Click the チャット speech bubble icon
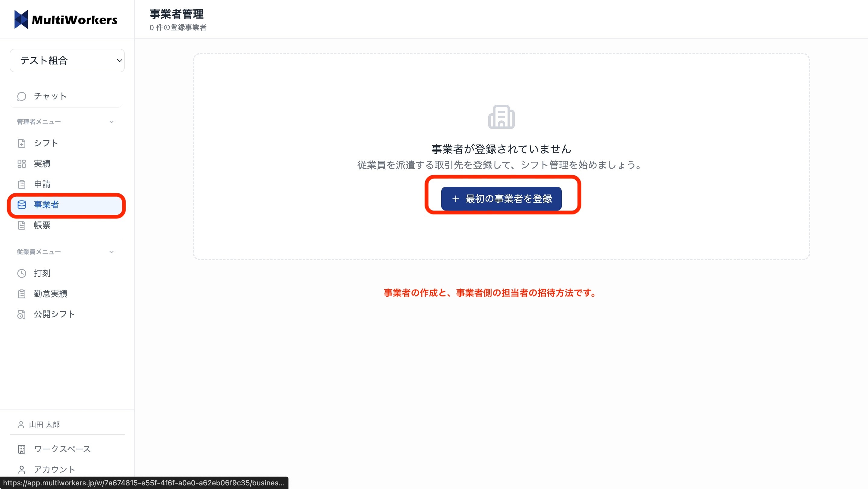The width and height of the screenshot is (868, 489). coord(22,96)
